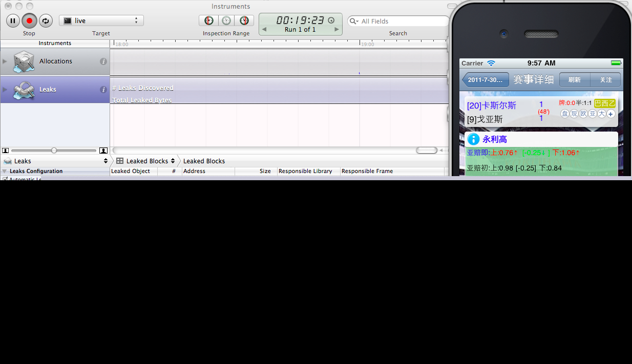This screenshot has width=632, height=364.
Task: Click the loop/restart button in toolbar
Action: 46,21
